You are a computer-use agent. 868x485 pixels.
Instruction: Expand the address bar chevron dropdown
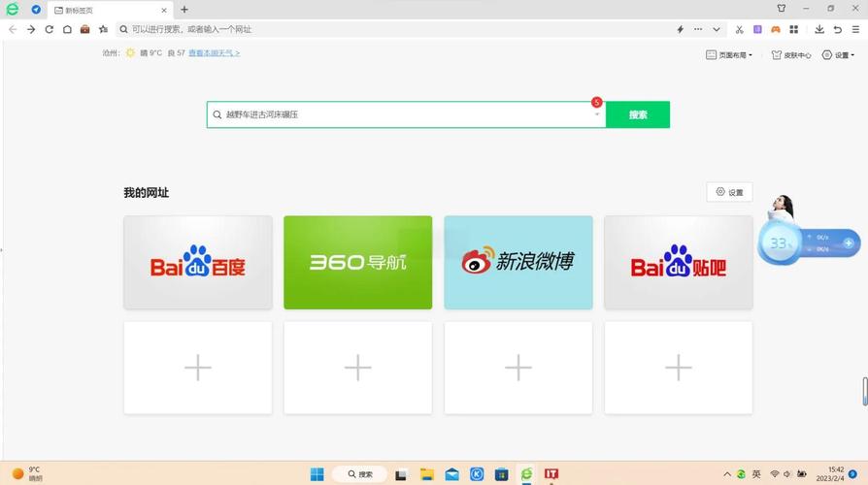tap(717, 29)
